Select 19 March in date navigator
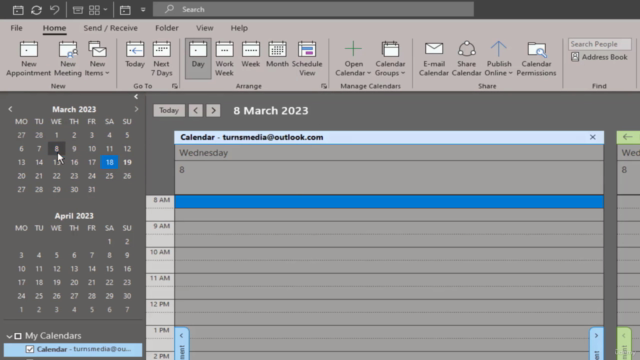 (x=127, y=162)
